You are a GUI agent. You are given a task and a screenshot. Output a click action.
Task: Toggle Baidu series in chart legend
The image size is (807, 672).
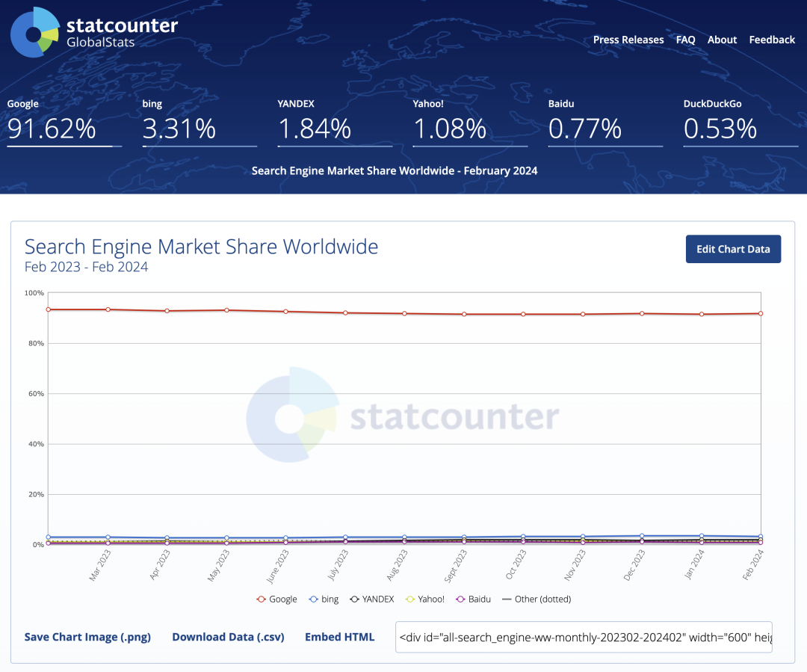pyautogui.click(x=474, y=599)
